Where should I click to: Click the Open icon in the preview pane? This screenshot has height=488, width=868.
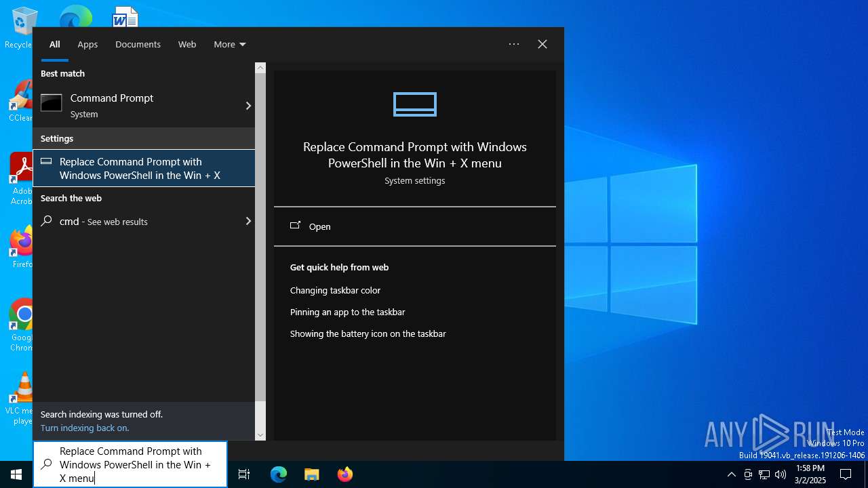tap(295, 226)
